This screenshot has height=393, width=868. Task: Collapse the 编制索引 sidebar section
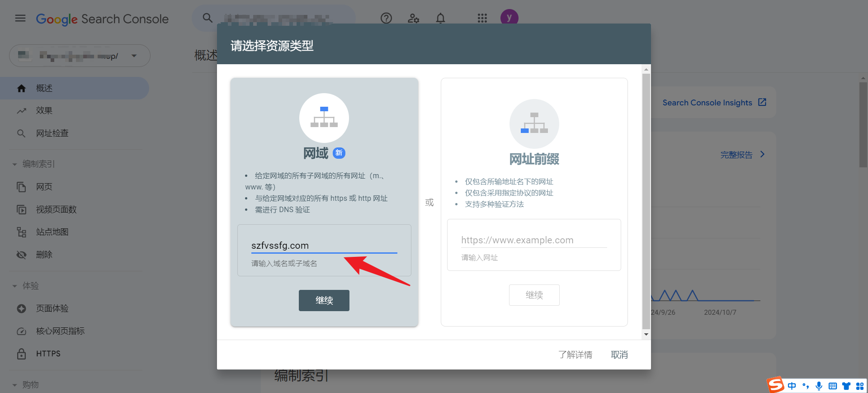click(x=14, y=164)
